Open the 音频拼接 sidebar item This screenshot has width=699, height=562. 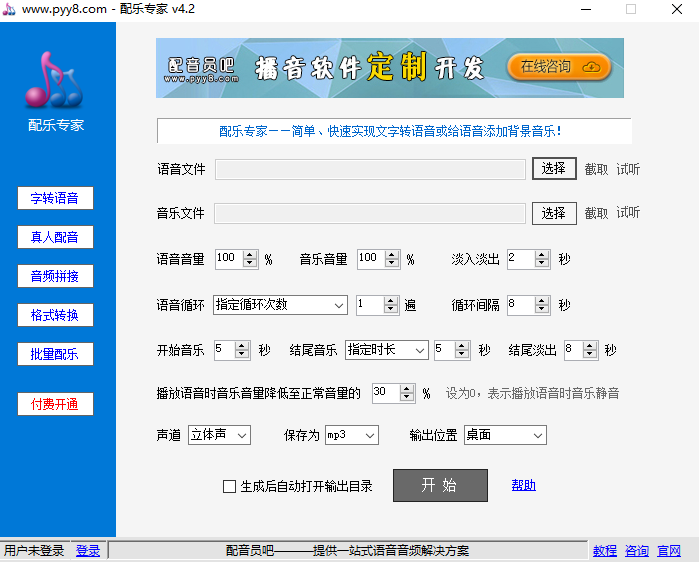pos(55,276)
